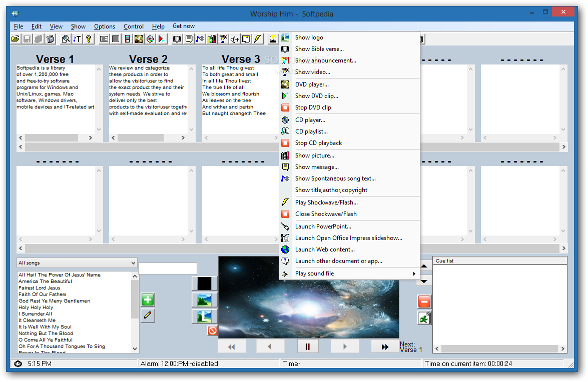Choose Stop CD playback menu entry
588x382 pixels.
[349, 143]
